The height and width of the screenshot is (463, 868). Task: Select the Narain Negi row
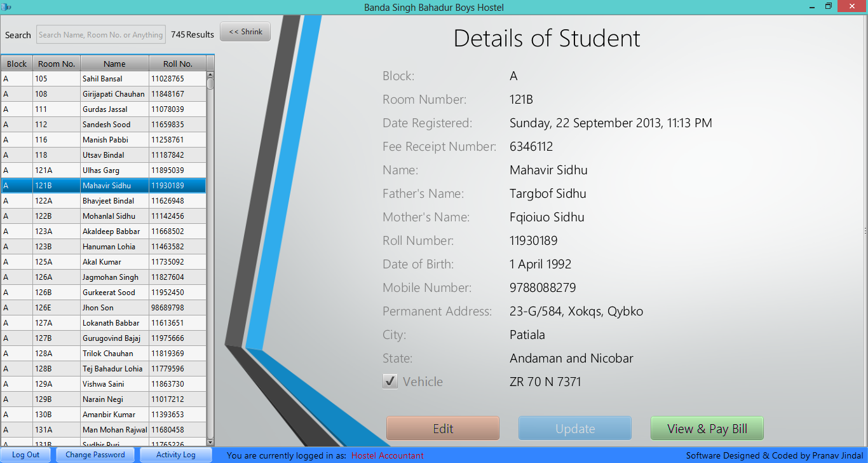[x=104, y=399]
